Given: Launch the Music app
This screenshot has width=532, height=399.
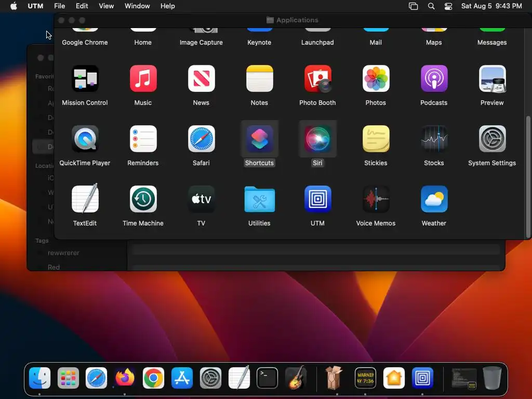Looking at the screenshot, I should pyautogui.click(x=143, y=79).
